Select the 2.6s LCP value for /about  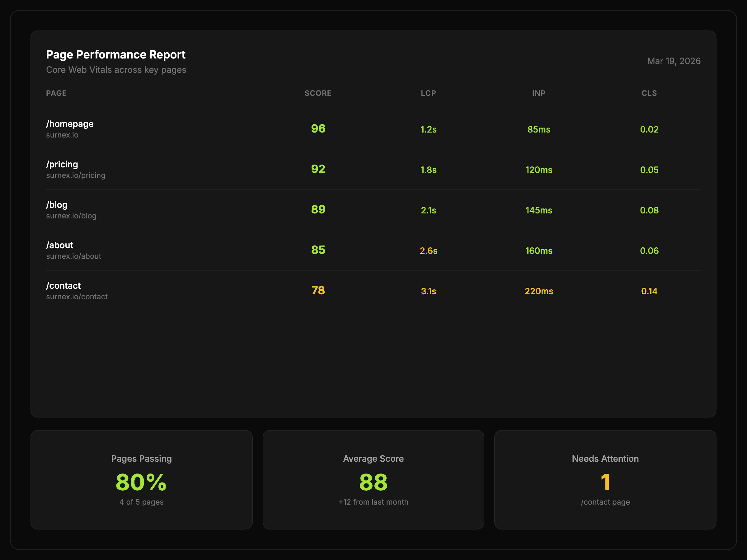[428, 251]
